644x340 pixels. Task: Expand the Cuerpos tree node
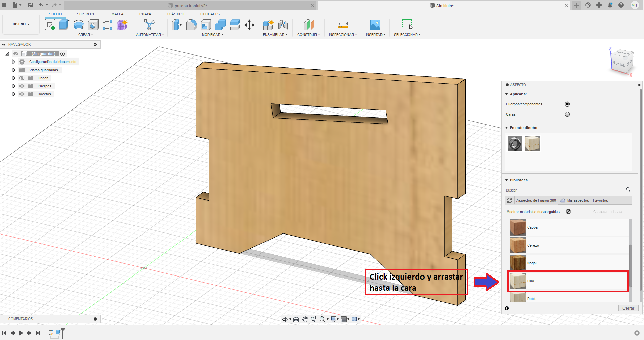pos(13,86)
